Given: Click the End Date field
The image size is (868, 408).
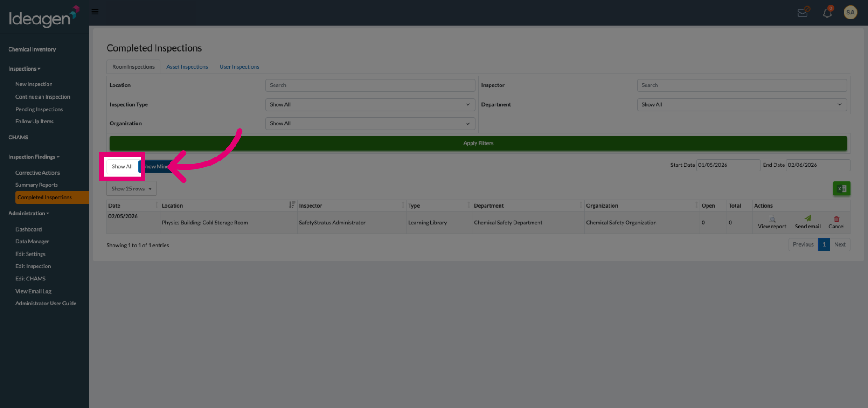Looking at the screenshot, I should (818, 165).
